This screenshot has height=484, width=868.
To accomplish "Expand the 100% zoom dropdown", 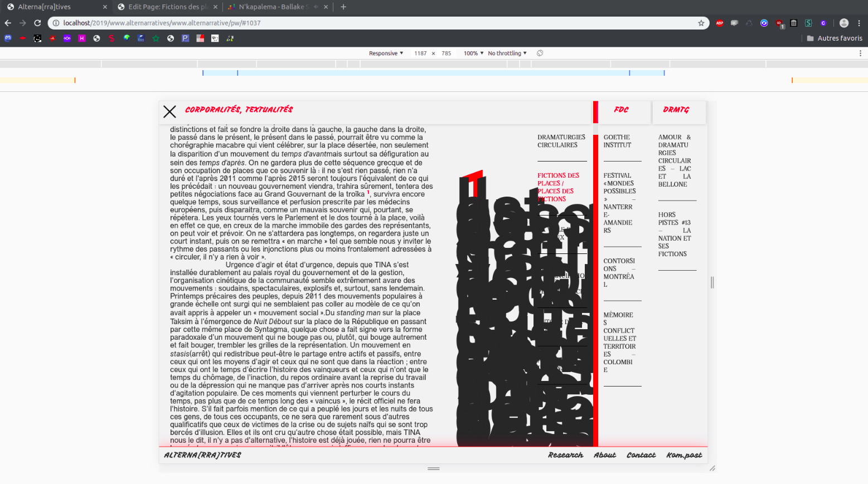I will click(473, 53).
